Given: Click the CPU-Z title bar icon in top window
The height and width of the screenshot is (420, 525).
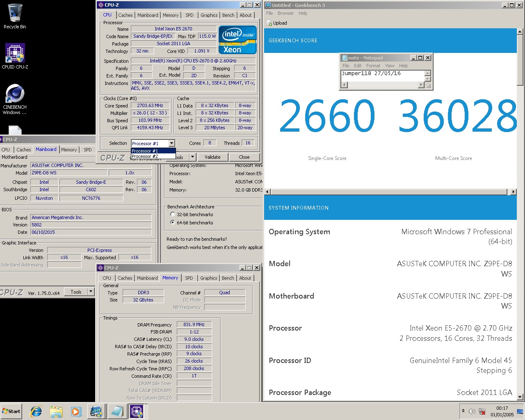Looking at the screenshot, I should 101,5.
